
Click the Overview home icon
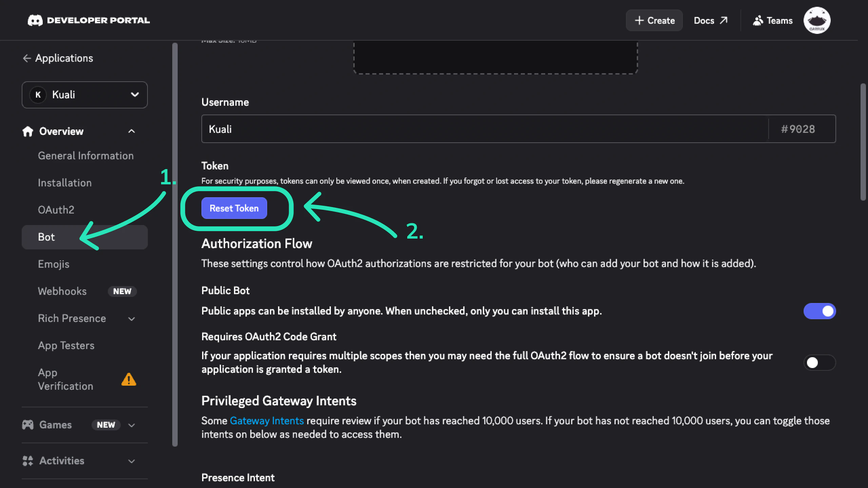click(x=28, y=131)
